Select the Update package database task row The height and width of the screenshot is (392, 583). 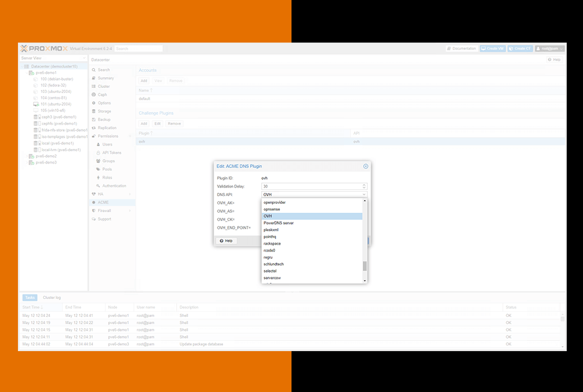[290, 344]
